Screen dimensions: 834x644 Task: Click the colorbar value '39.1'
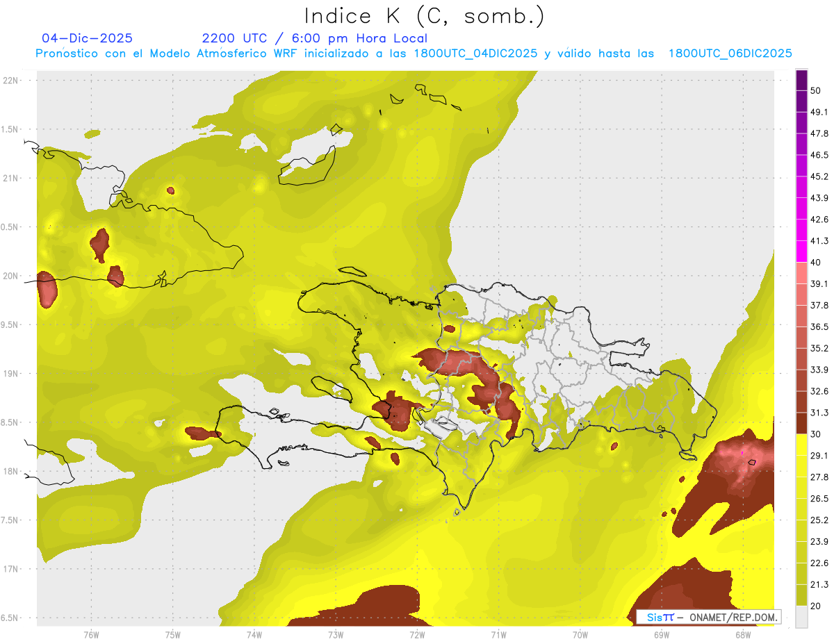pyautogui.click(x=819, y=284)
